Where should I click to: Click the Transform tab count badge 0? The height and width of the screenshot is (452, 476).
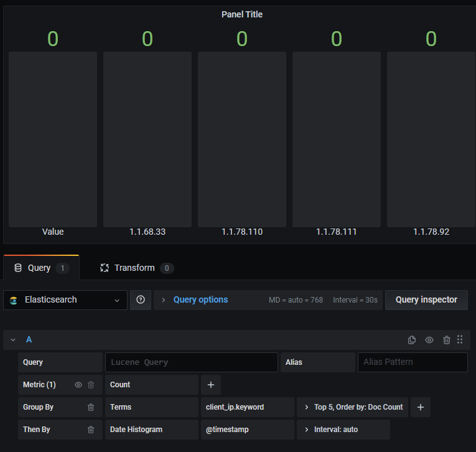[167, 268]
